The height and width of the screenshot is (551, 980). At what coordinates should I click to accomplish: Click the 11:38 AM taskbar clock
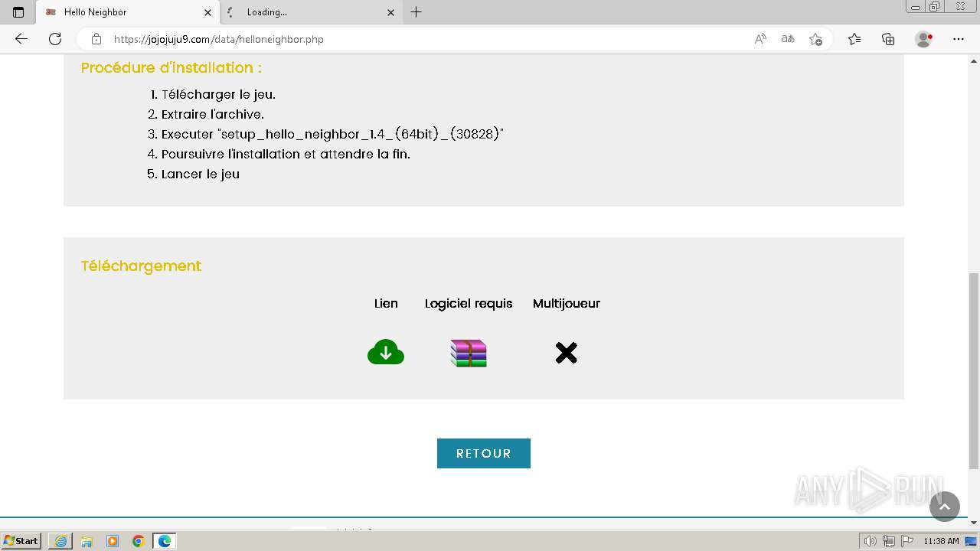(x=941, y=541)
